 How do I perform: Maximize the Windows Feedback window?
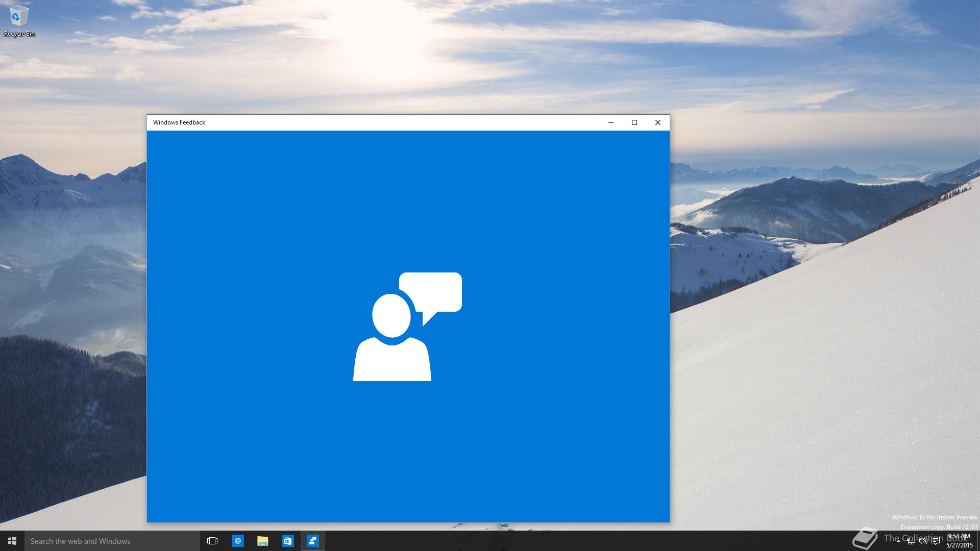point(634,122)
